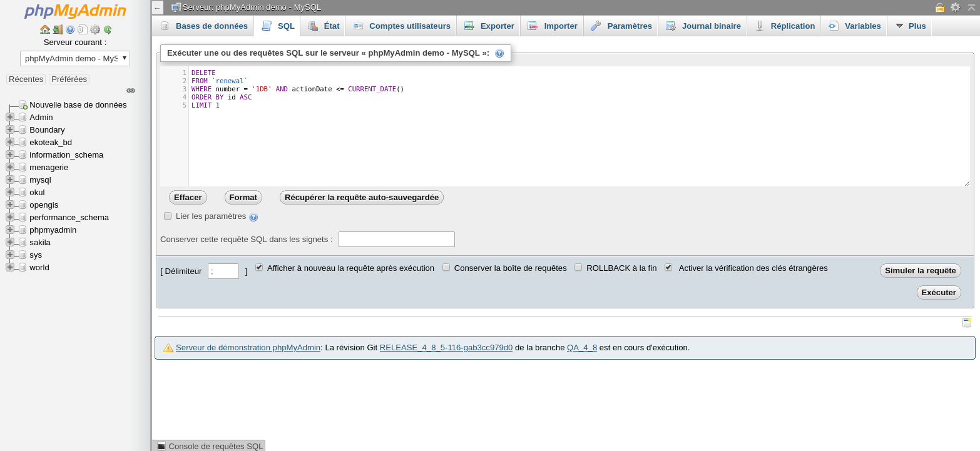This screenshot has height=451, width=980.
Task: Open the phpMyAdmin home page icon
Action: point(45,29)
